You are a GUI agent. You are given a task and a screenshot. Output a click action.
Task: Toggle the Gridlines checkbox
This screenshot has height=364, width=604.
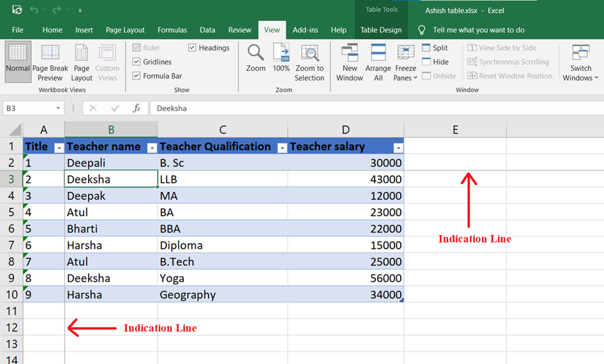137,62
